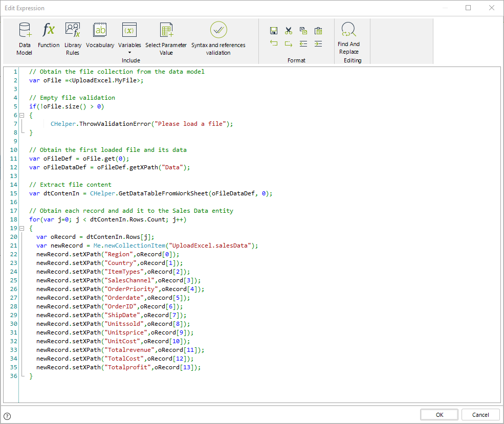Click line "var oRecord = dtContenIn.Rows[j];"

(x=95, y=237)
